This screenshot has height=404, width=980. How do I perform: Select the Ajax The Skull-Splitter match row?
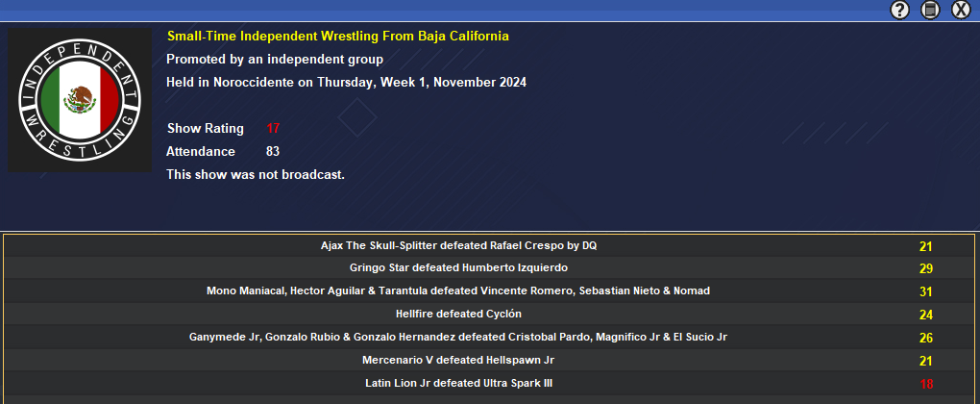pos(458,246)
